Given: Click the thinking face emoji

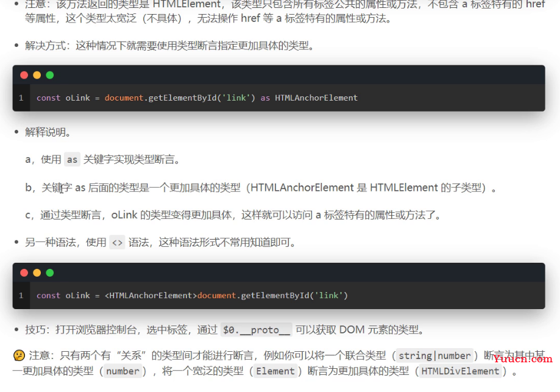Looking at the screenshot, I should (19, 355).
